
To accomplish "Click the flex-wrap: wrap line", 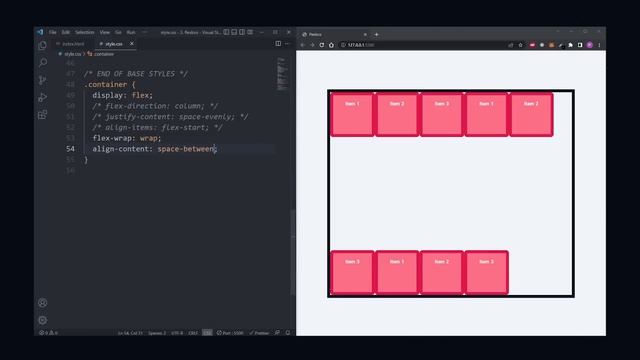I will click(x=127, y=138).
